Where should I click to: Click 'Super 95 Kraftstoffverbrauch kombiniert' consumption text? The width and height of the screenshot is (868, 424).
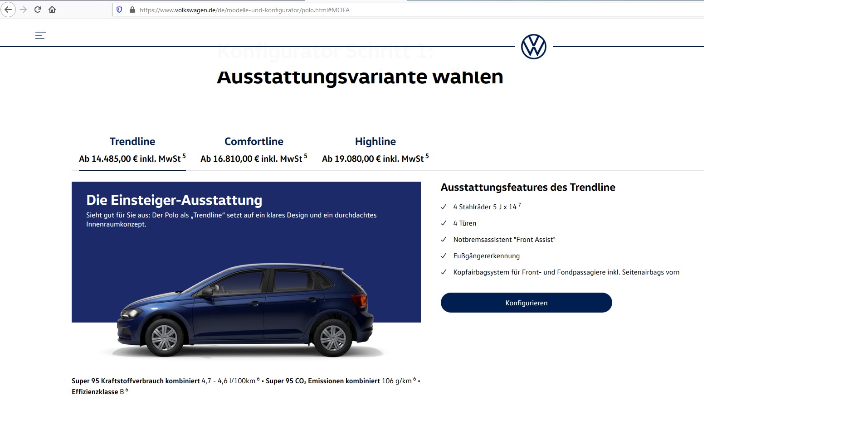136,381
